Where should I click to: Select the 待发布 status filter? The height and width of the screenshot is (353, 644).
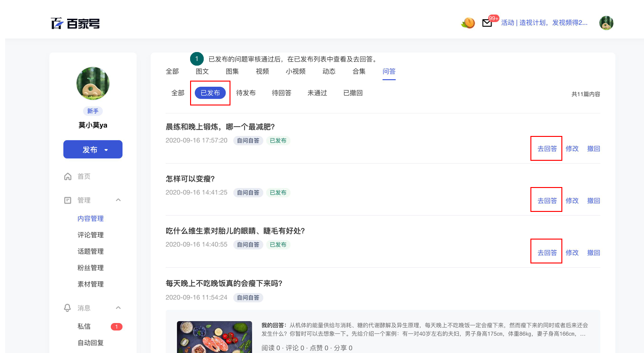[246, 93]
